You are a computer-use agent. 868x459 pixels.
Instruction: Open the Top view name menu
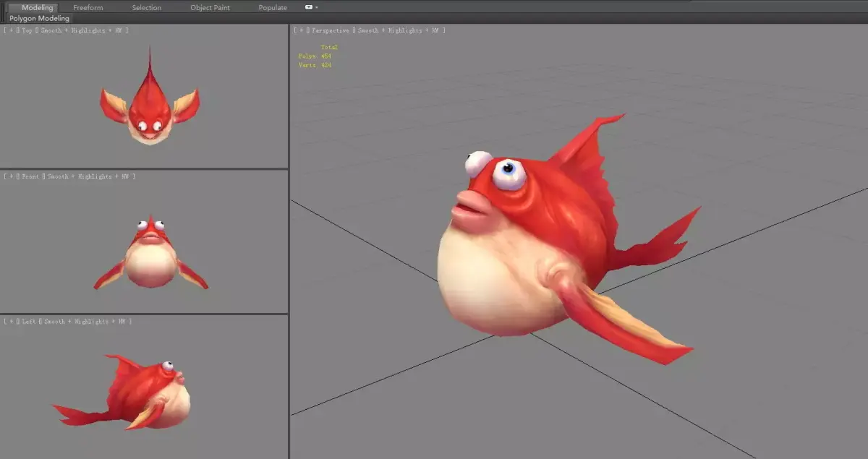(x=27, y=30)
